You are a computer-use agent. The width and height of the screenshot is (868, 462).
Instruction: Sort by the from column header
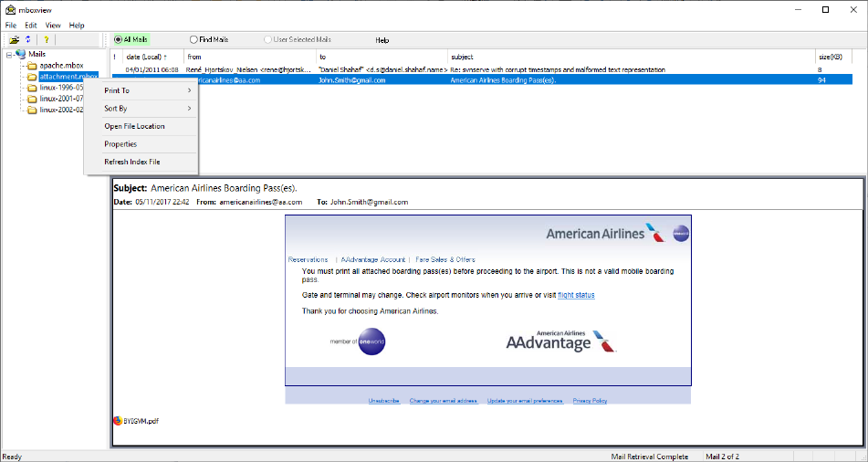pos(250,57)
